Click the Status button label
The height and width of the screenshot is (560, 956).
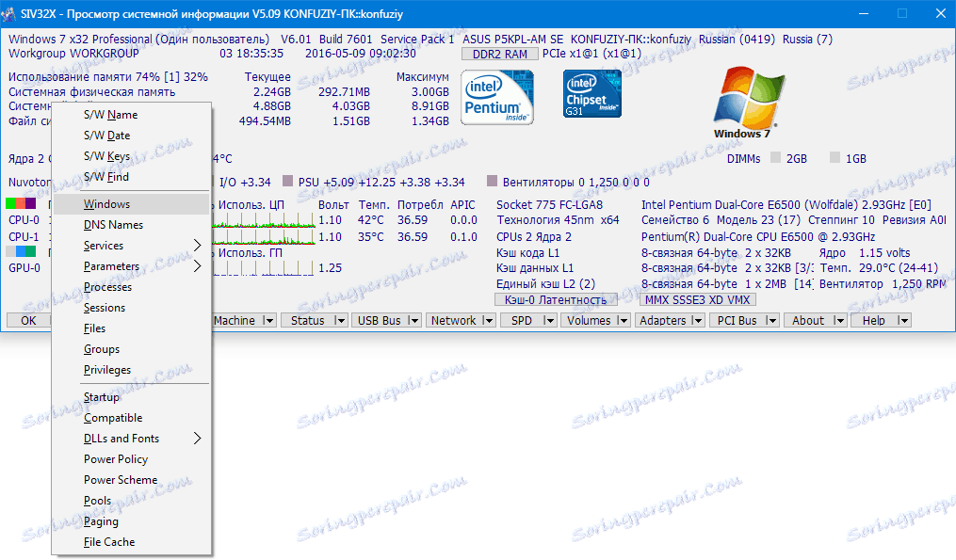[307, 321]
